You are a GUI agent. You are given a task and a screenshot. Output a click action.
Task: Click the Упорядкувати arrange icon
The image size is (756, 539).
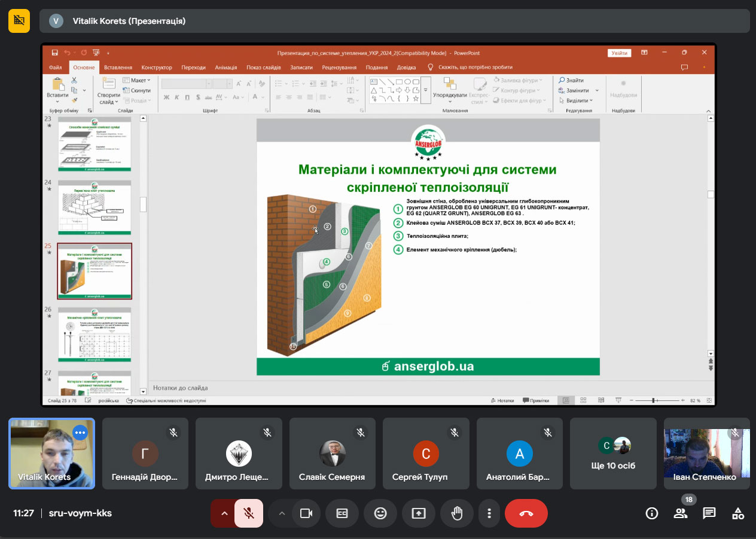pos(450,84)
